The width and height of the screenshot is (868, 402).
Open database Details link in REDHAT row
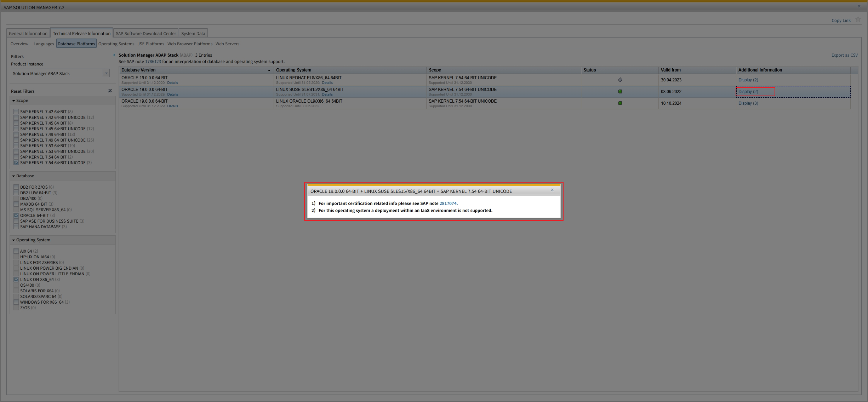[173, 83]
